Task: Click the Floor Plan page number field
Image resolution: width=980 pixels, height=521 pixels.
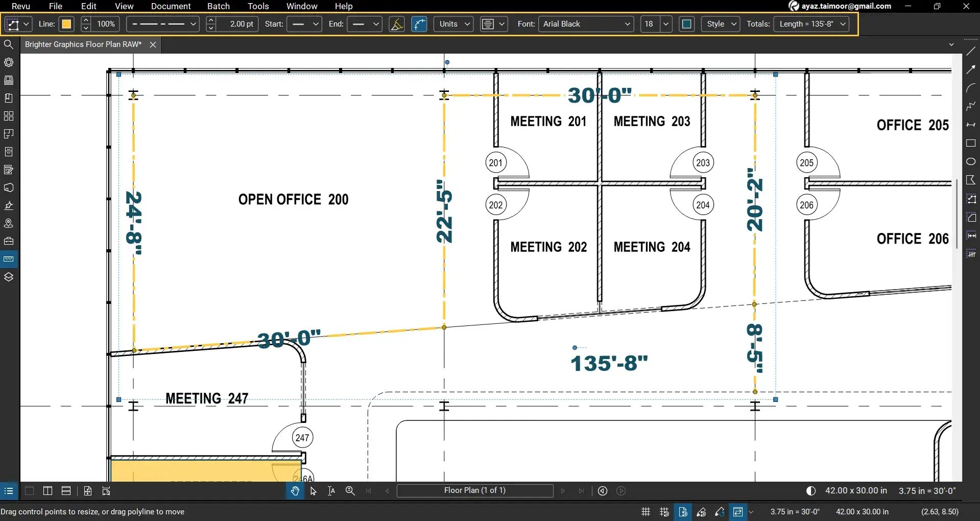Action: 474,491
